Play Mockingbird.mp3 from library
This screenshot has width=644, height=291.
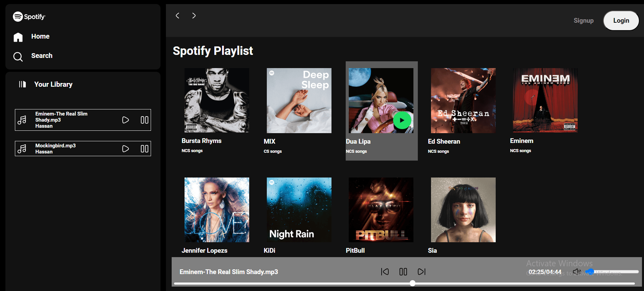coord(125,149)
